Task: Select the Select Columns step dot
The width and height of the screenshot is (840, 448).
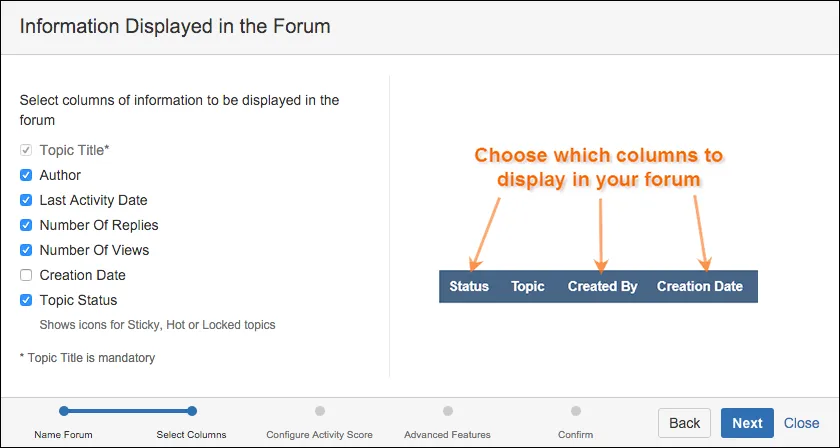Action: tap(192, 411)
